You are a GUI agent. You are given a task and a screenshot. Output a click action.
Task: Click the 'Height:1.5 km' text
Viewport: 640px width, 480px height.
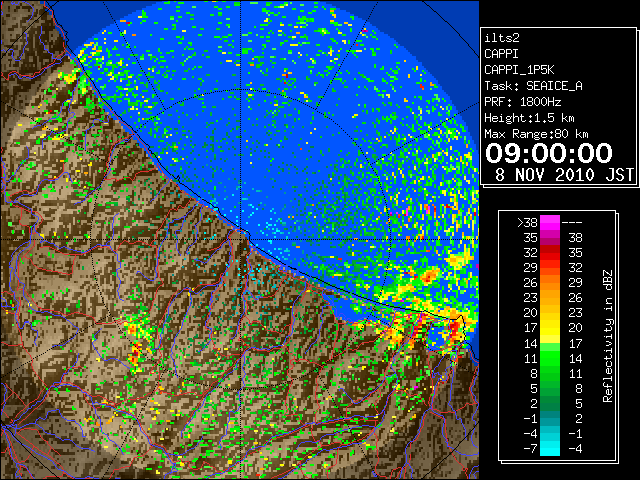coord(529,118)
